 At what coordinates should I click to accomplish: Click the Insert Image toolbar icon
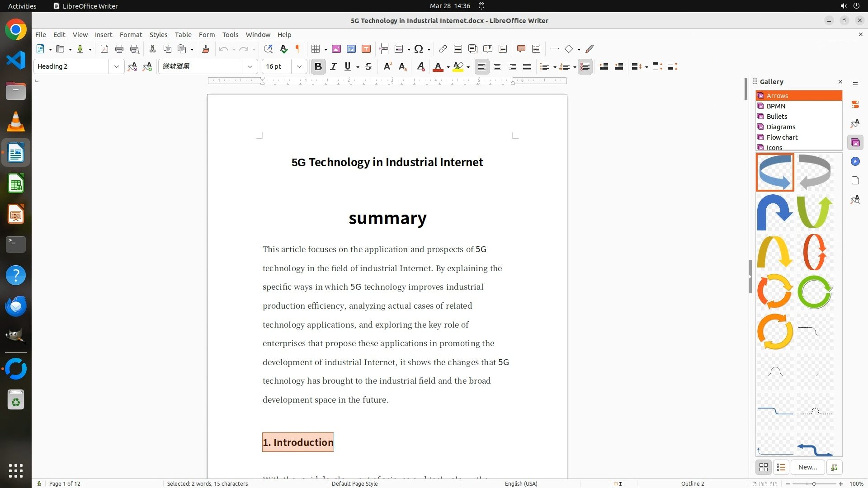[x=336, y=49]
